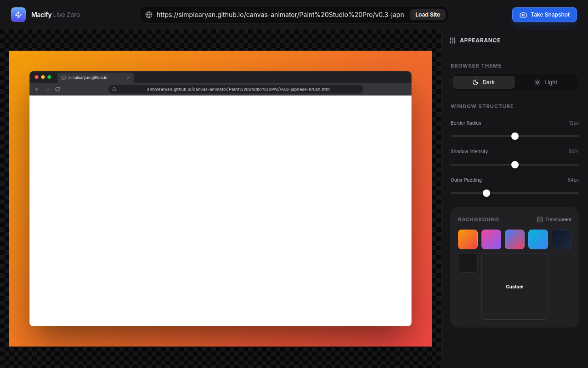
Task: Pick the pink-purple gradient swatch
Action: pyautogui.click(x=491, y=239)
